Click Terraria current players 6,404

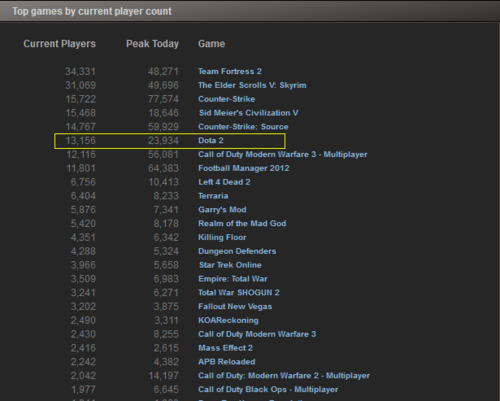tap(83, 196)
